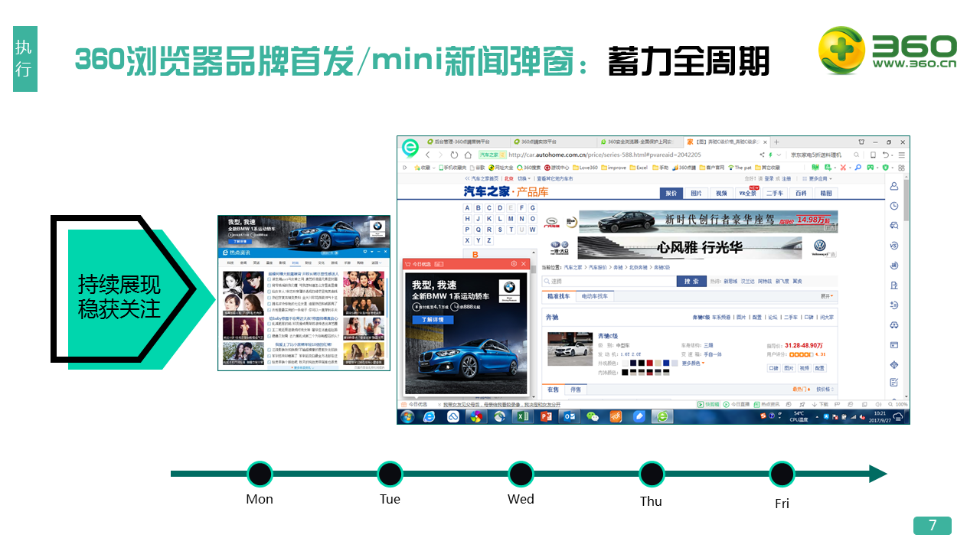This screenshot has height=551, width=980.
Task: Open Excel from the taskbar
Action: click(x=523, y=417)
